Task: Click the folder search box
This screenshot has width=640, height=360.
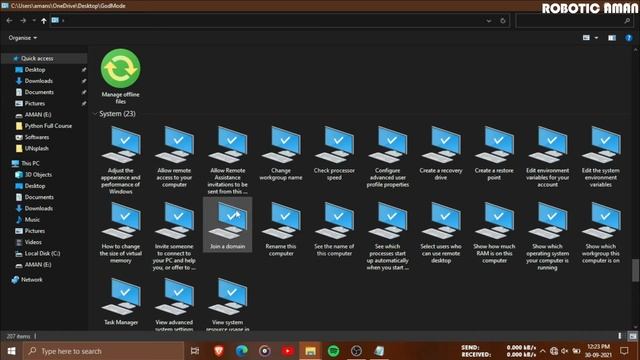Action: coord(575,20)
